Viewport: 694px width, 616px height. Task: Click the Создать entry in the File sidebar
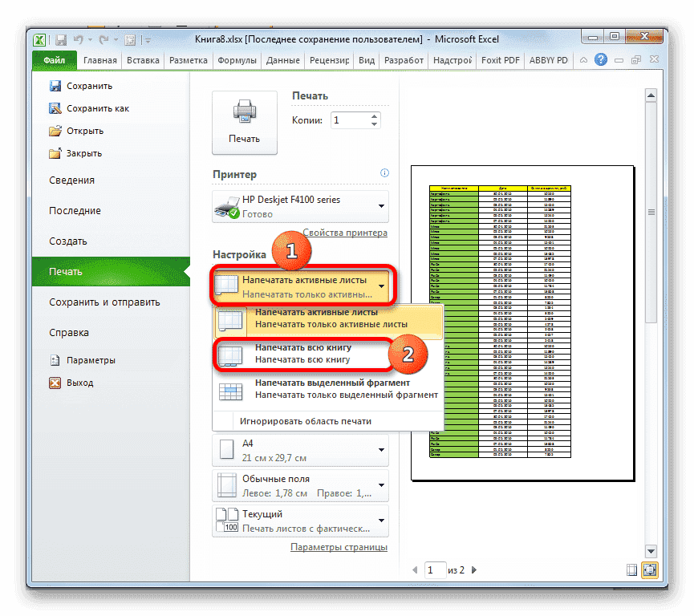pos(70,241)
